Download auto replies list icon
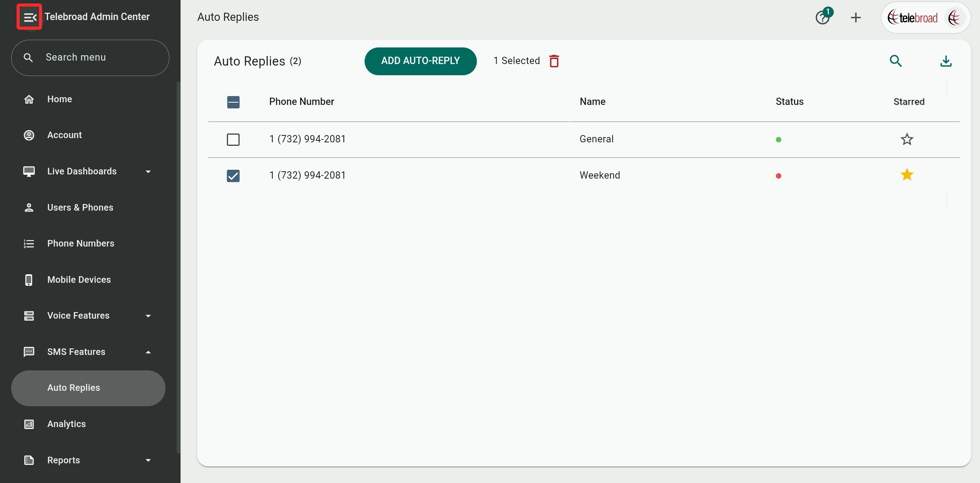This screenshot has width=980, height=483. [x=946, y=61]
